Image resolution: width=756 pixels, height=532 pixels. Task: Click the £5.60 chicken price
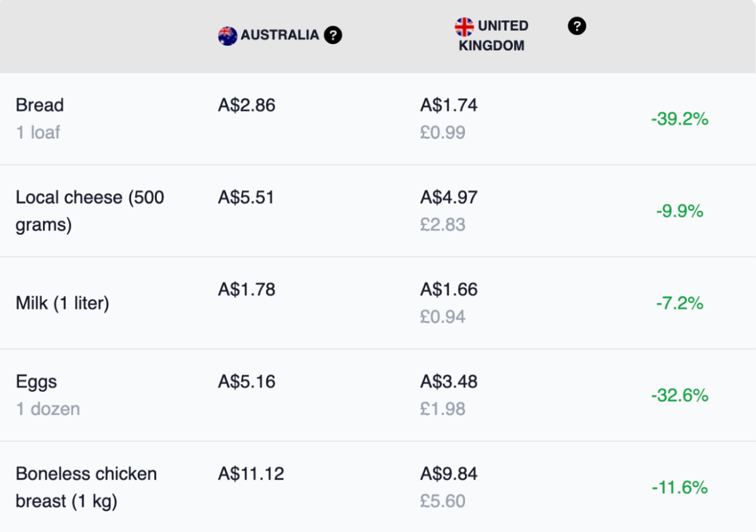442,501
